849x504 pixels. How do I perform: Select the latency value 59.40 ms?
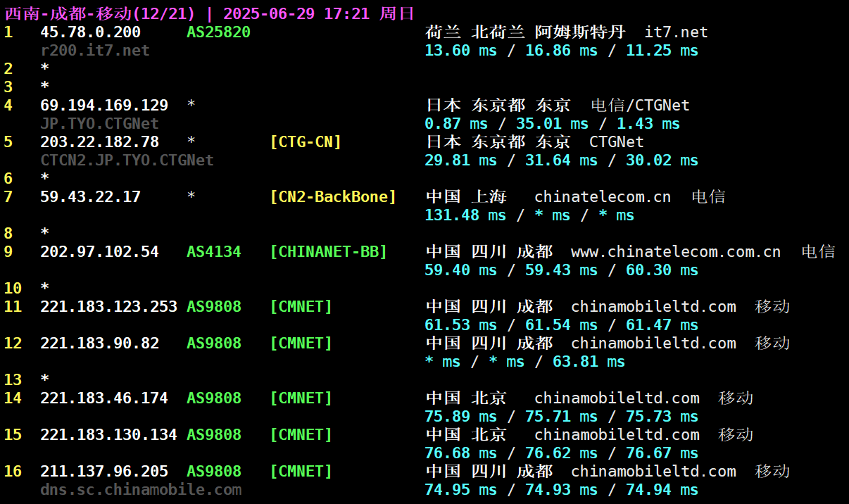[461, 270]
